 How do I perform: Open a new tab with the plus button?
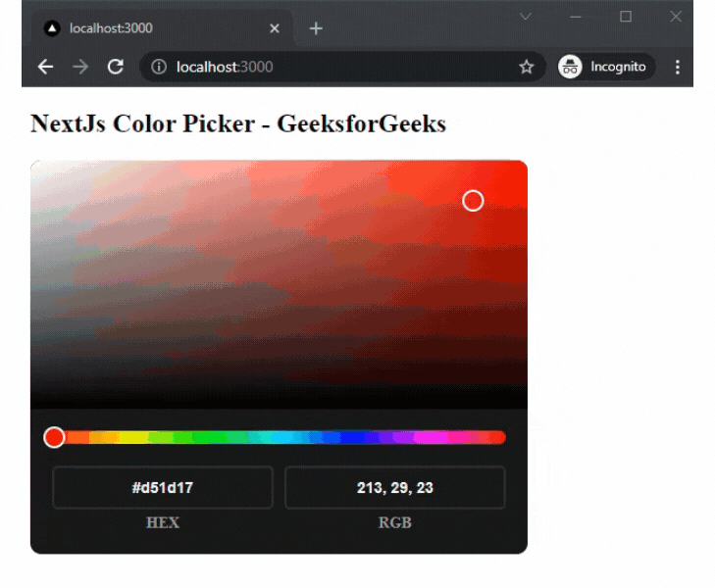(316, 28)
